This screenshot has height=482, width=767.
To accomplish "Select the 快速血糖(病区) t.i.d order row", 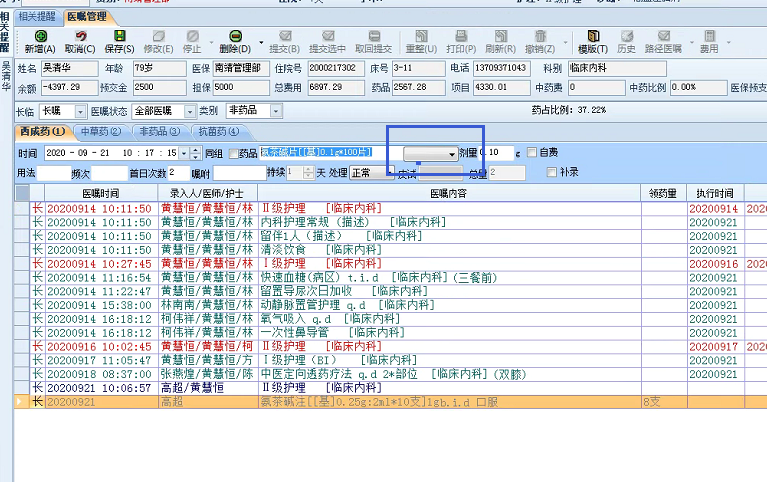I will pyautogui.click(x=391, y=277).
